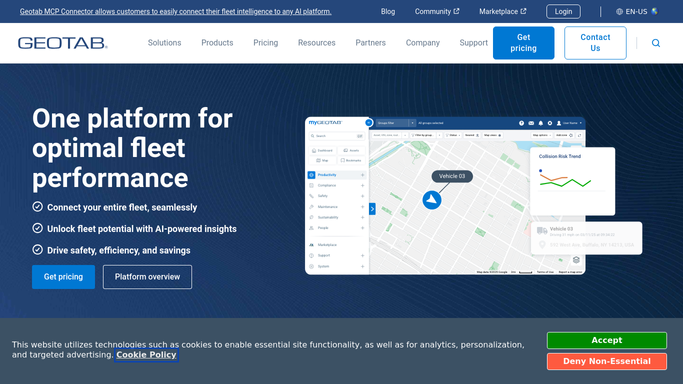
Task: Click the external link icon next to Marketplace
Action: [523, 11]
